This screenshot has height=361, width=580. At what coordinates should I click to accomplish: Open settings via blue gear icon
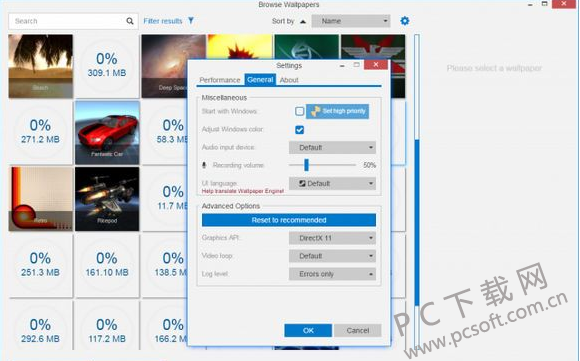coord(405,21)
